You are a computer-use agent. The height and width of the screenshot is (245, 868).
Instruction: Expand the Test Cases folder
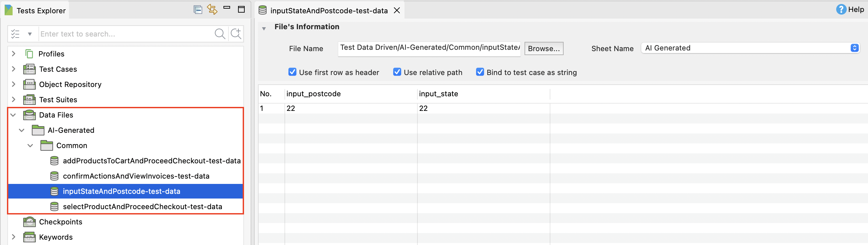tap(14, 69)
